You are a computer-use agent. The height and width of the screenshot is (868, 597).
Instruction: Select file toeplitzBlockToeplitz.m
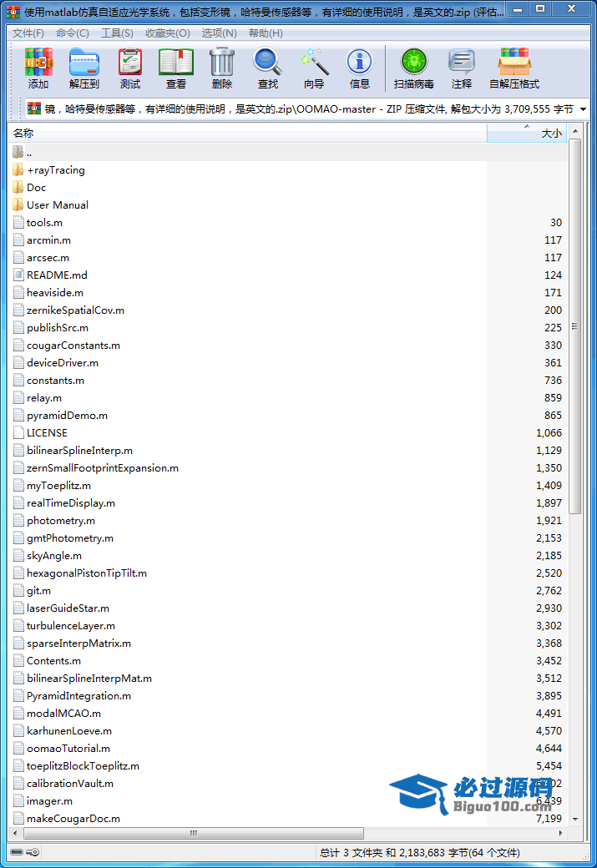pyautogui.click(x=83, y=766)
